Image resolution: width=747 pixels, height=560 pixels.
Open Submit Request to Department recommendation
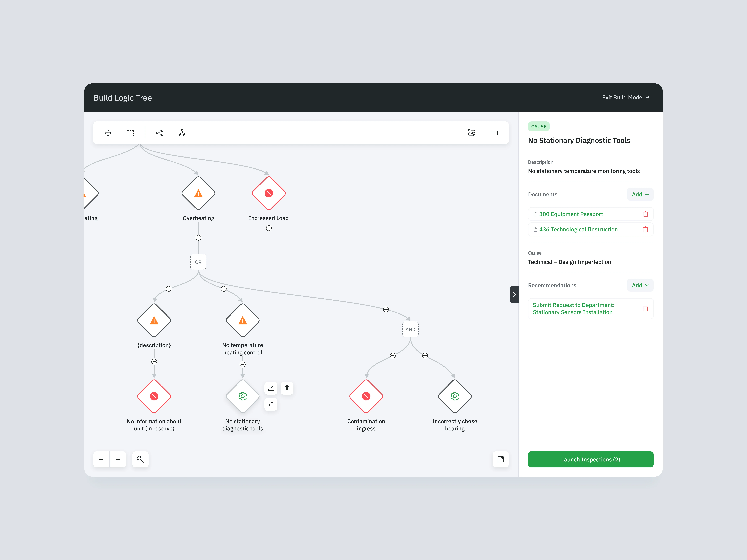click(x=574, y=309)
